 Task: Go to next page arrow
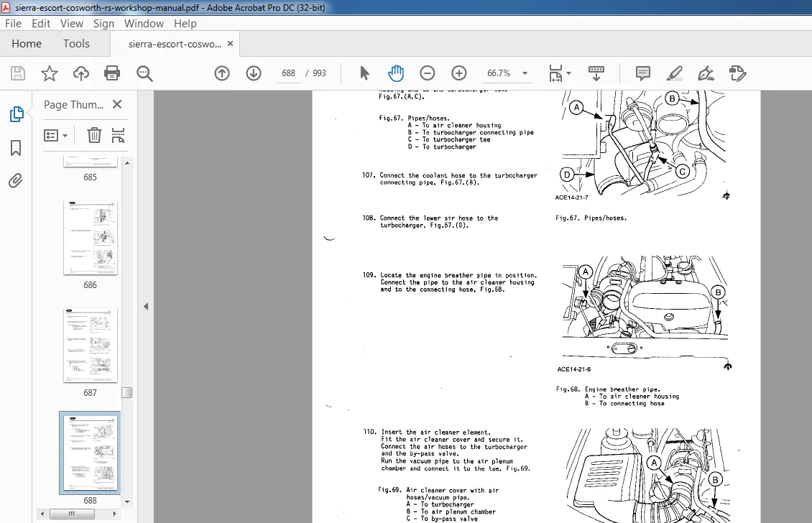(x=253, y=73)
